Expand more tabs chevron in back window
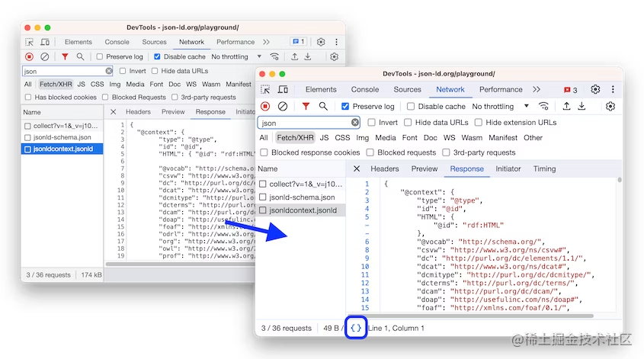This screenshot has width=644, height=359. pos(266,42)
